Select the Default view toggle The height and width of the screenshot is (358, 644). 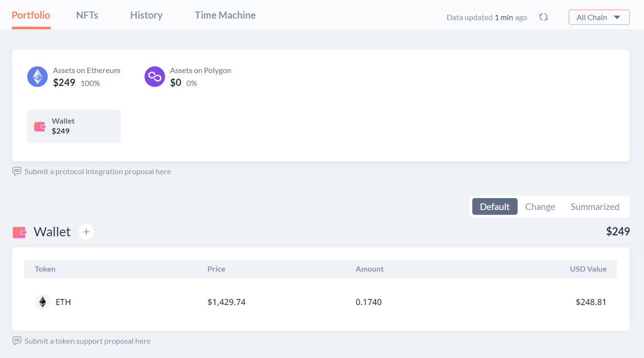click(x=495, y=207)
